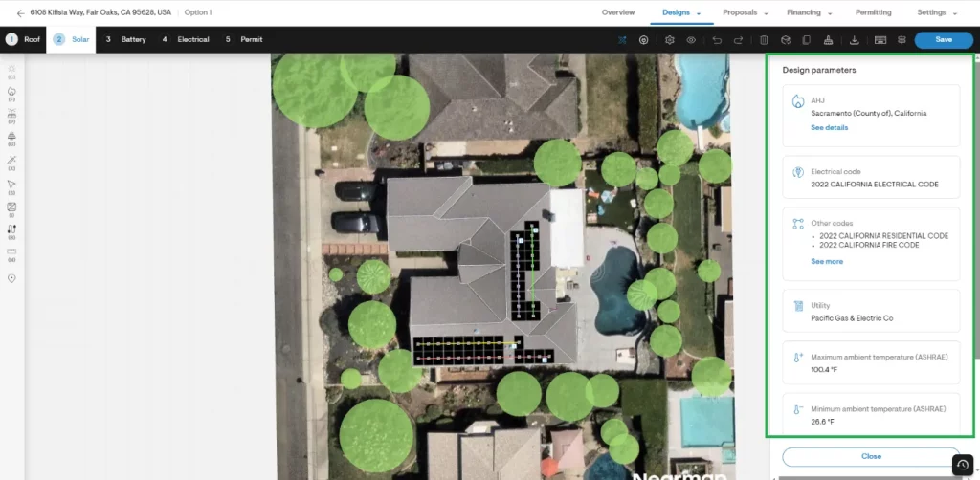
Task: Select the pointer select tool in sidebar
Action: point(11,185)
